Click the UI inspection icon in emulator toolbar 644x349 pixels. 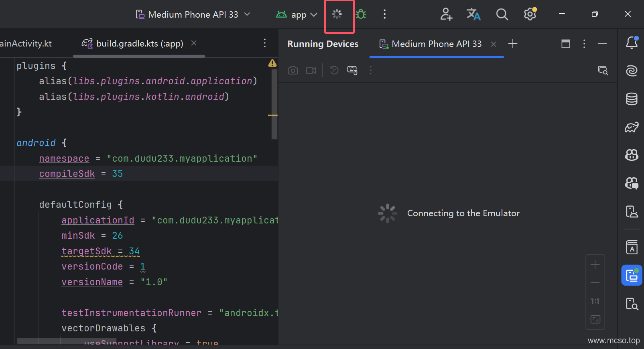click(x=603, y=71)
